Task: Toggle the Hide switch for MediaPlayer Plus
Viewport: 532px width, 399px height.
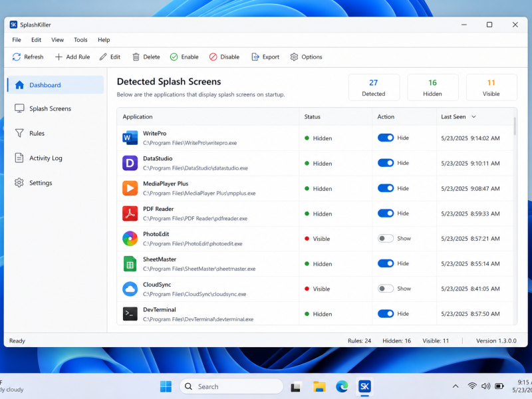Action: (x=386, y=188)
